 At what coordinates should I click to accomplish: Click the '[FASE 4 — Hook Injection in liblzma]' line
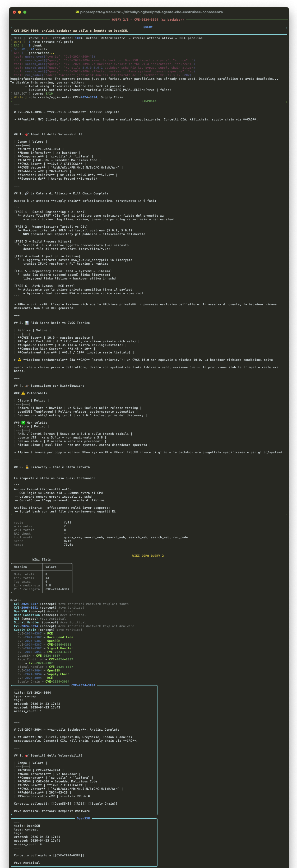(x=47, y=256)
